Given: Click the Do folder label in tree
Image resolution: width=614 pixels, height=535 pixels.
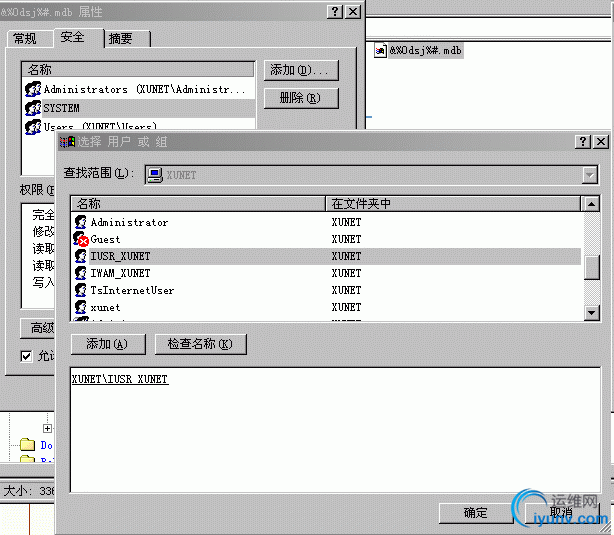Looking at the screenshot, I should pos(47,445).
